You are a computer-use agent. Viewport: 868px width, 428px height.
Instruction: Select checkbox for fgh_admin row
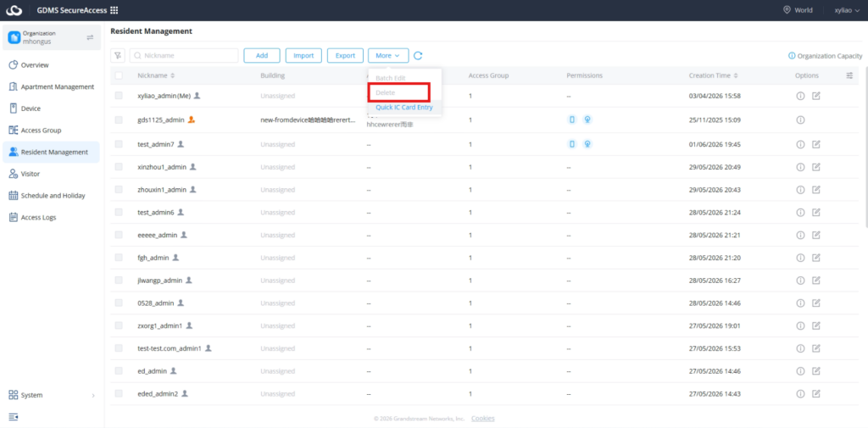point(119,258)
